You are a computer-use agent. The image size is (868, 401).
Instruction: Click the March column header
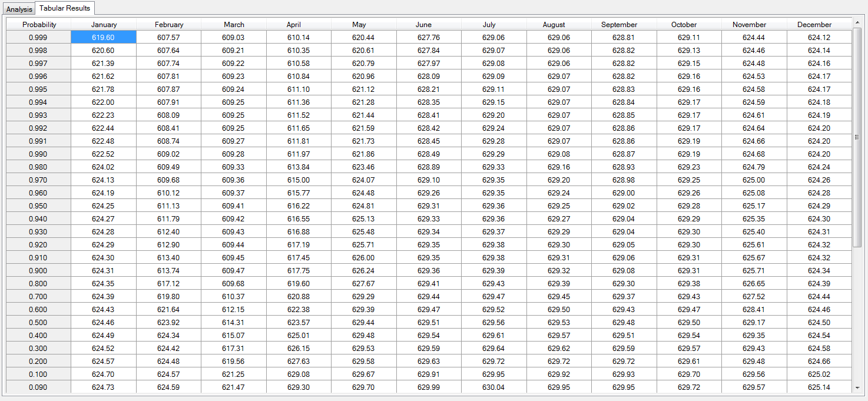pyautogui.click(x=234, y=24)
